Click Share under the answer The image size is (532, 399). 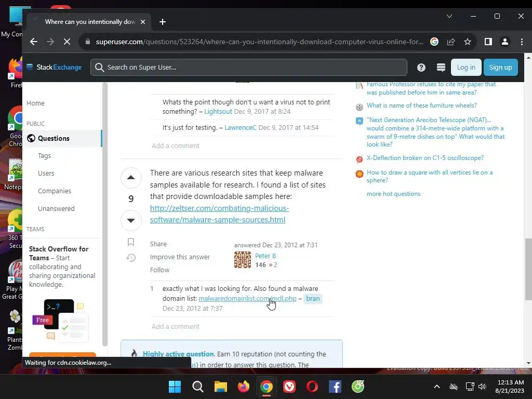[x=158, y=244]
